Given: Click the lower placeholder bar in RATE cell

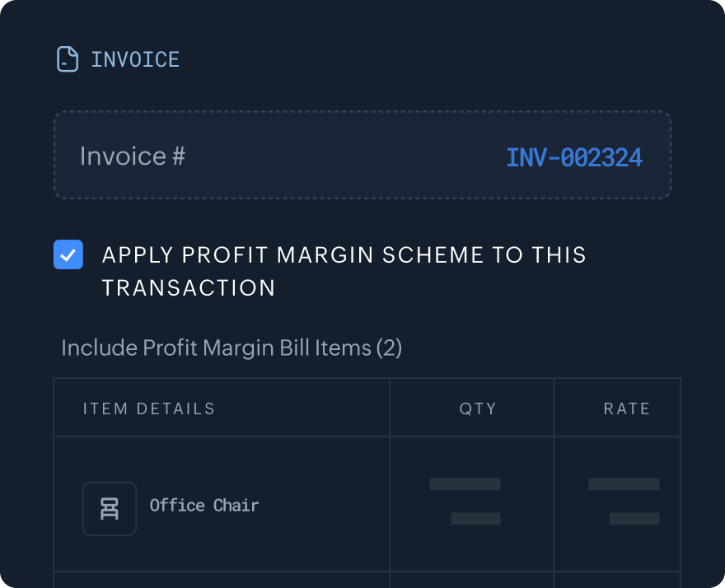Looking at the screenshot, I should pos(634,519).
